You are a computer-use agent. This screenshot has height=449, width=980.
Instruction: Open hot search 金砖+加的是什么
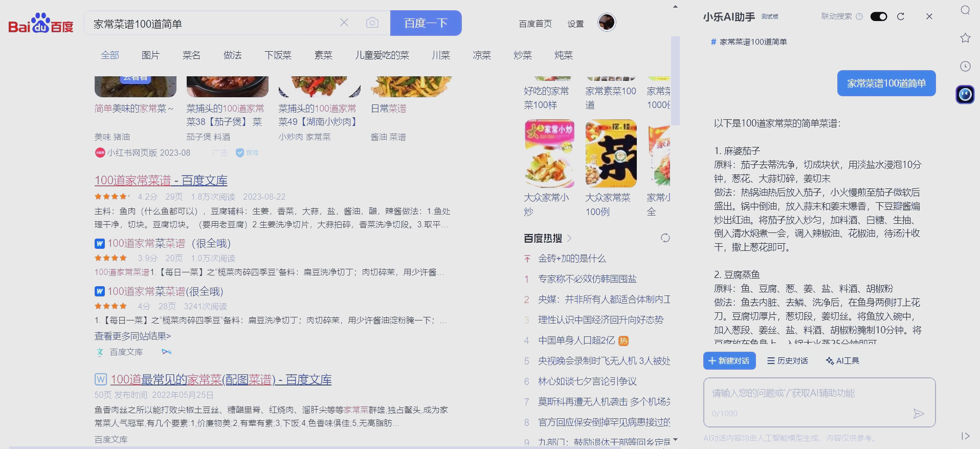click(572, 259)
